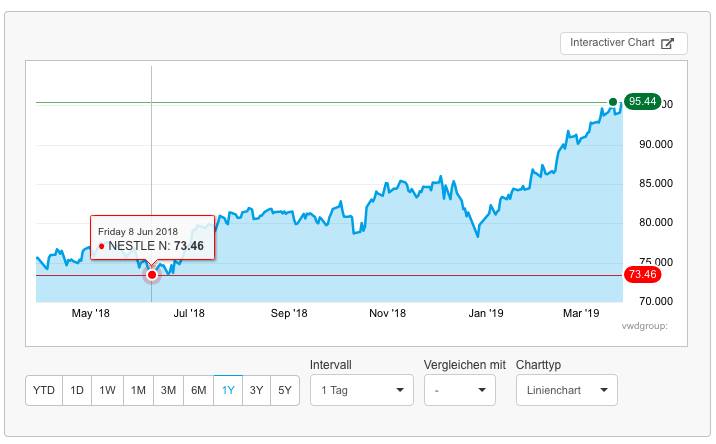Choose the 3M time range
The width and height of the screenshot is (716, 444).
pyautogui.click(x=168, y=390)
